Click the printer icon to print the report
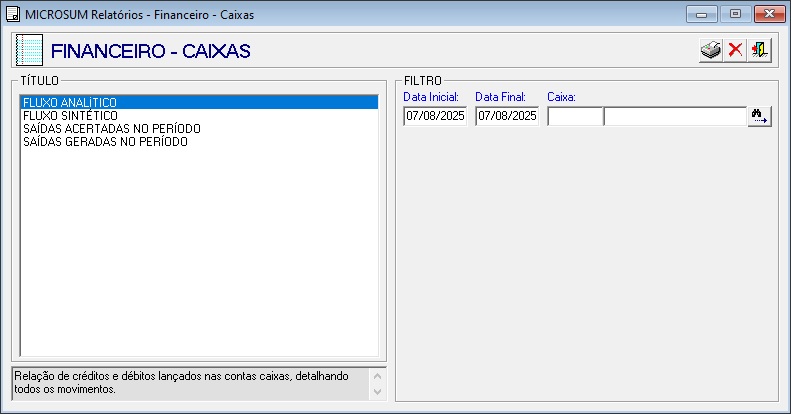The height and width of the screenshot is (414, 791). 710,51
